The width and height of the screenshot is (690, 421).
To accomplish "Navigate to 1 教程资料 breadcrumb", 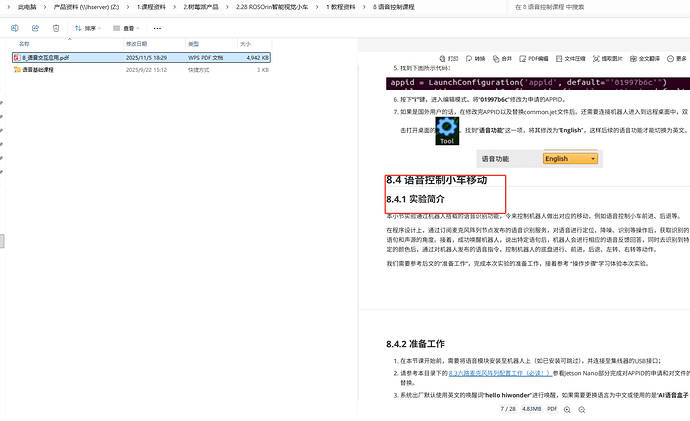I will point(341,7).
